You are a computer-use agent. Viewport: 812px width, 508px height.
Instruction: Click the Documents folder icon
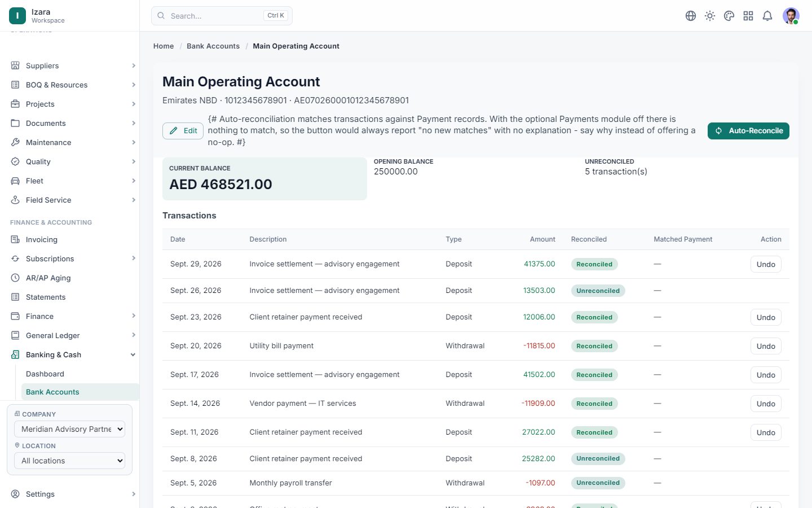pos(15,123)
